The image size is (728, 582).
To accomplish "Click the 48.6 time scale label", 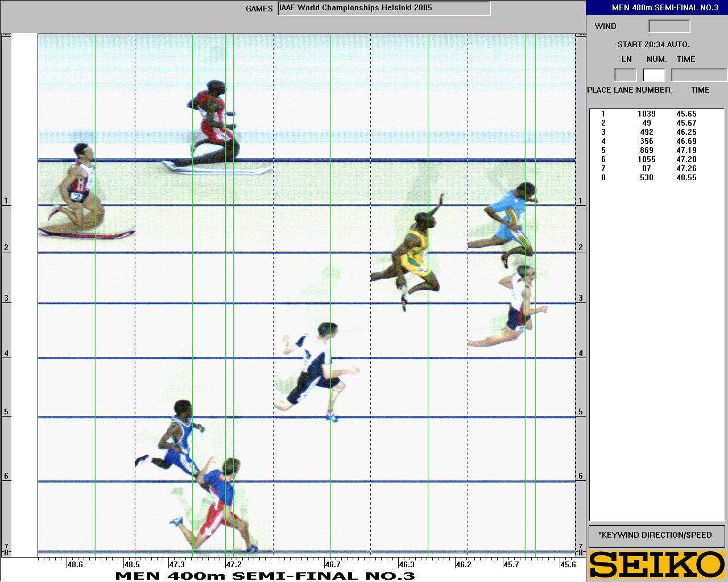I will coord(75,564).
